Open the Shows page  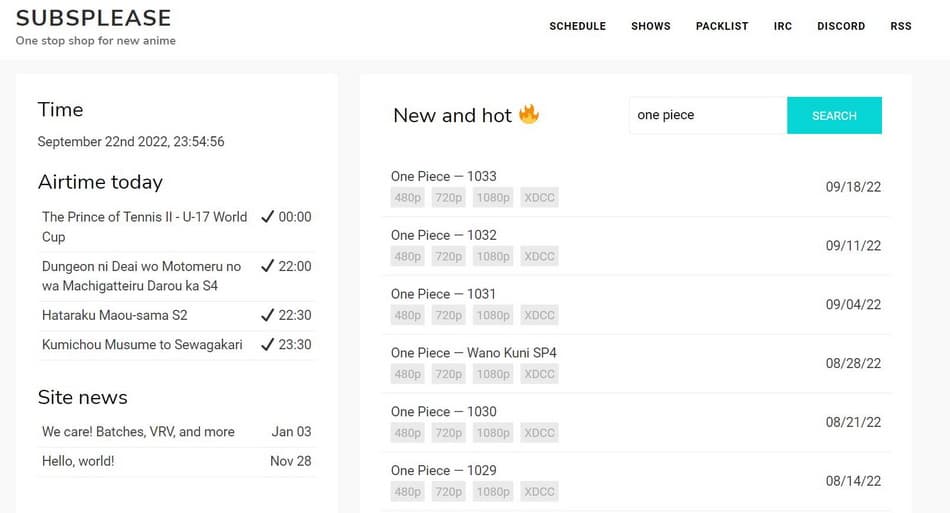point(650,26)
